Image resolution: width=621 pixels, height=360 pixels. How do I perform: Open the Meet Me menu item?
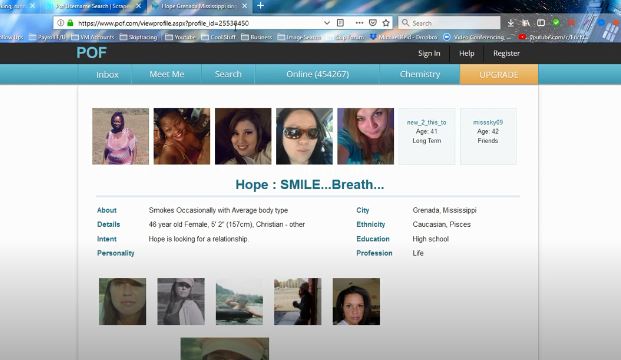point(167,74)
